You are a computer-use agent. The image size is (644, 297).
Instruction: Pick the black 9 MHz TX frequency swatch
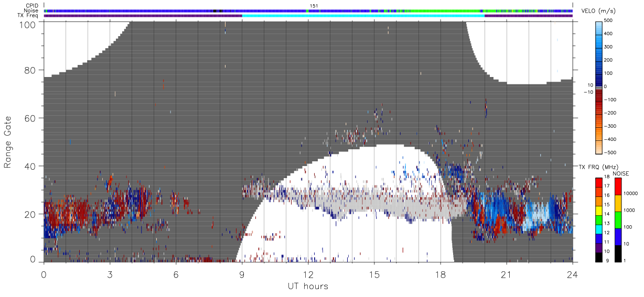[x=599, y=258]
